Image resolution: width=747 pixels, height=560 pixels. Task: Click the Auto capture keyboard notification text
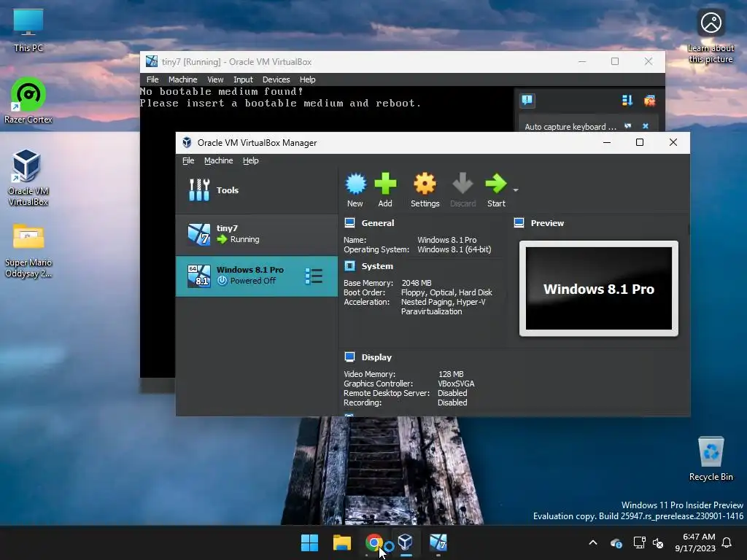(x=570, y=127)
